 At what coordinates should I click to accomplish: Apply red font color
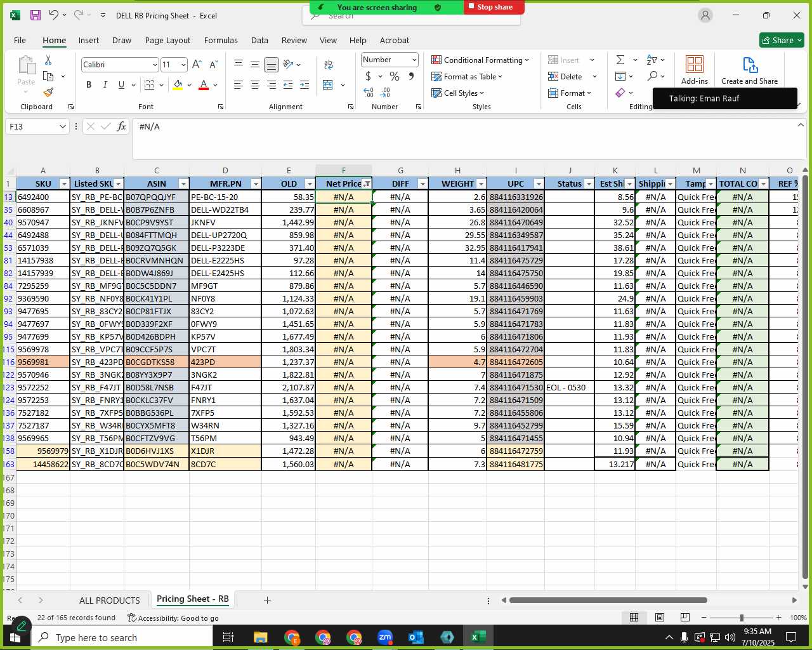[x=204, y=84]
